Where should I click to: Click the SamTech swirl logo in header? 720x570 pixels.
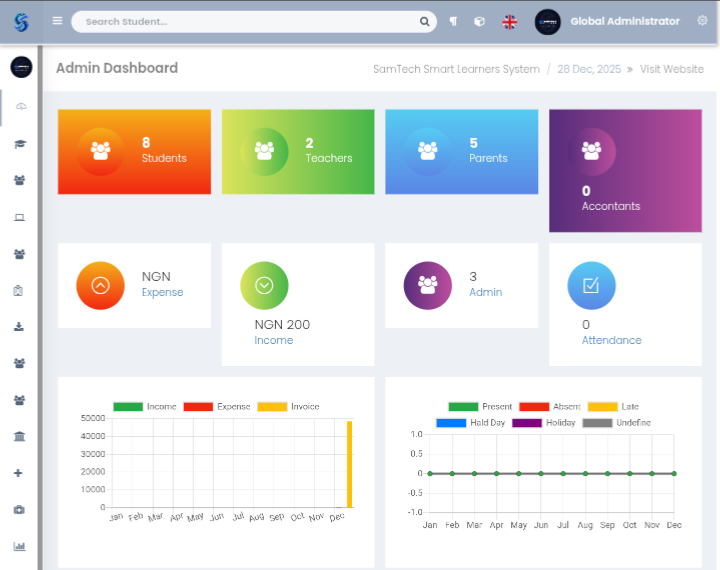pyautogui.click(x=21, y=22)
